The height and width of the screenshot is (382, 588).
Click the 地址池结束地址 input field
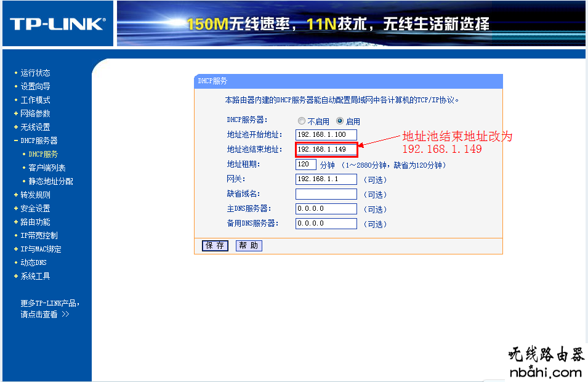coord(326,149)
